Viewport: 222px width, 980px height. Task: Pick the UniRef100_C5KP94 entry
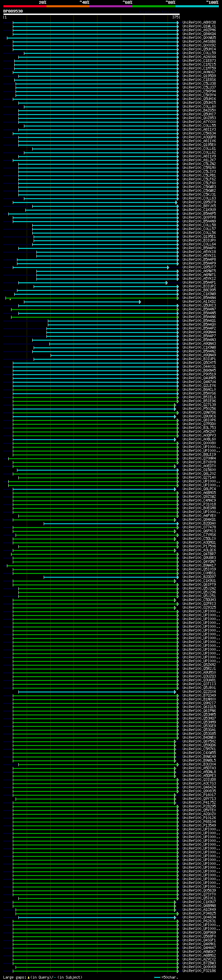click(x=199, y=91)
